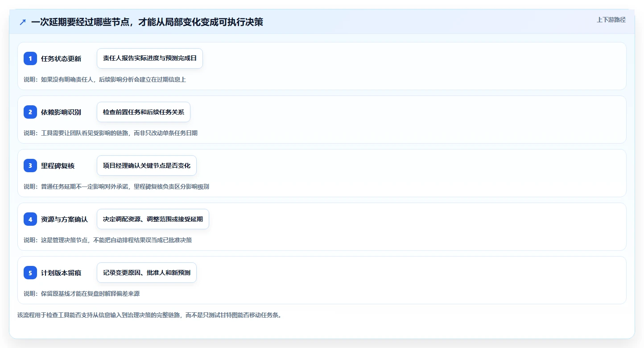Click the 依赖影响识别 step title
The image size is (644, 348).
pyautogui.click(x=61, y=112)
